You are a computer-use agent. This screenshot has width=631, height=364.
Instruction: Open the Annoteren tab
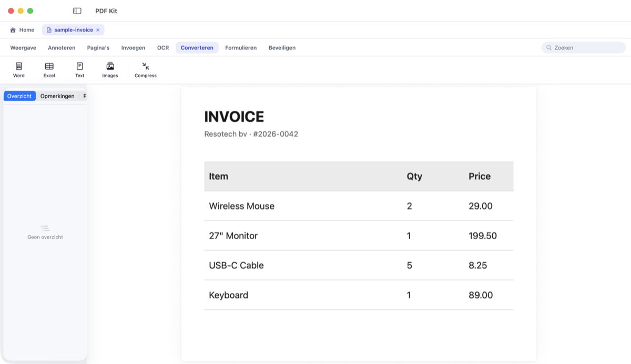coord(62,48)
